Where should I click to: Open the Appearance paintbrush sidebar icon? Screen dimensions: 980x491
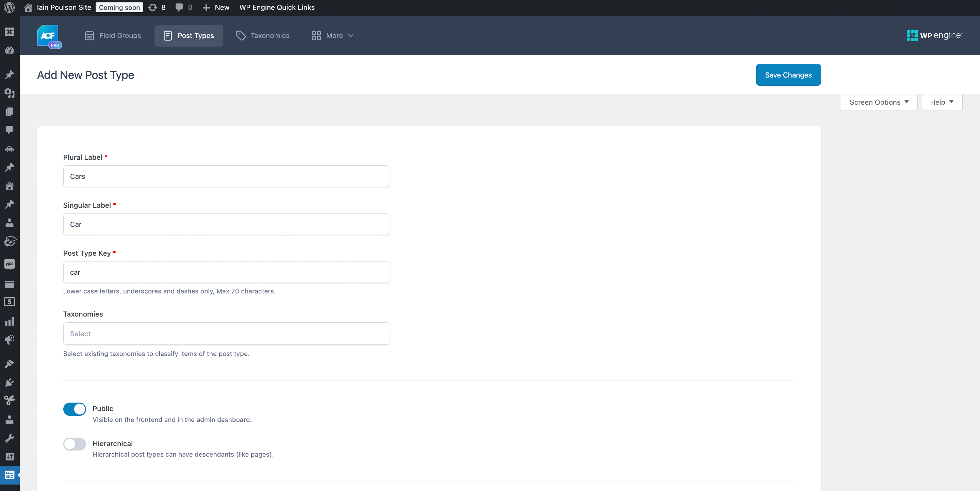click(x=10, y=364)
